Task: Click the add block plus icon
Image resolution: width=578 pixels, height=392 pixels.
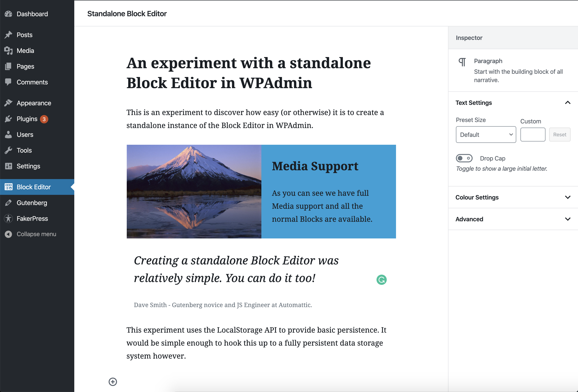Action: [x=113, y=382]
